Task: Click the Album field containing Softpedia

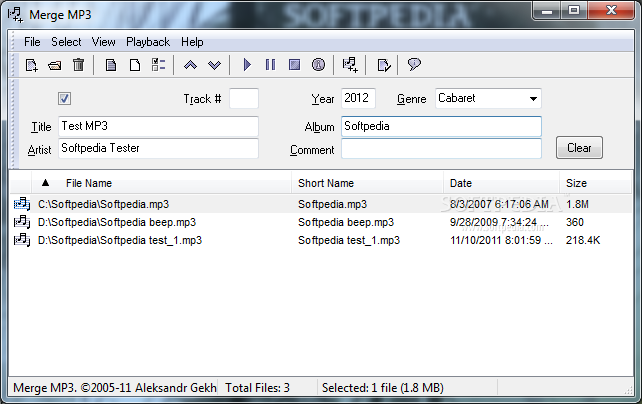Action: pos(441,126)
